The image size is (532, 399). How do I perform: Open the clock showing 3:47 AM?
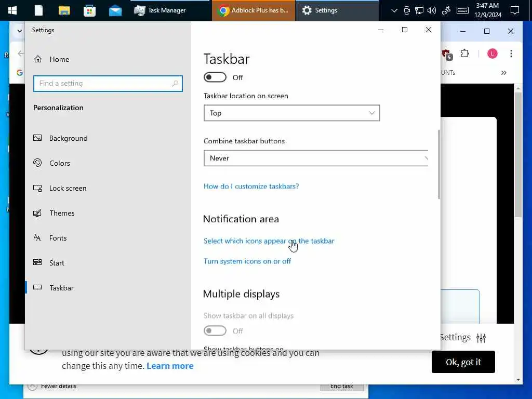[487, 10]
